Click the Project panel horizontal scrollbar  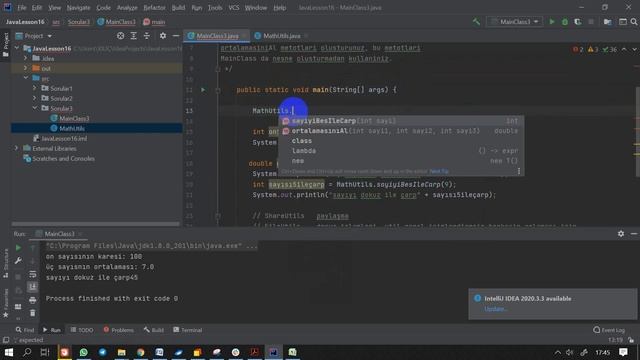pos(96,224)
